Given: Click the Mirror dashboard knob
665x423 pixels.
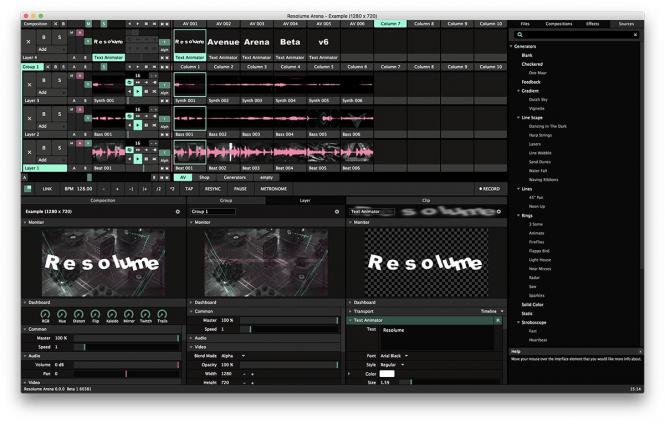Looking at the screenshot, I should point(129,314).
